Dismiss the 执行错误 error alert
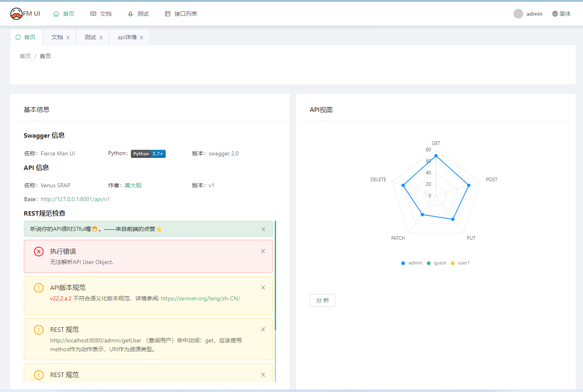The width and height of the screenshot is (583, 392). (263, 251)
